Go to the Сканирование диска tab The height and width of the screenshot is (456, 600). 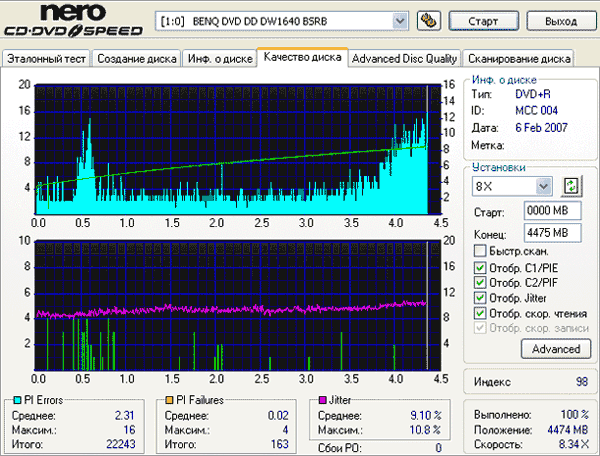(x=520, y=58)
